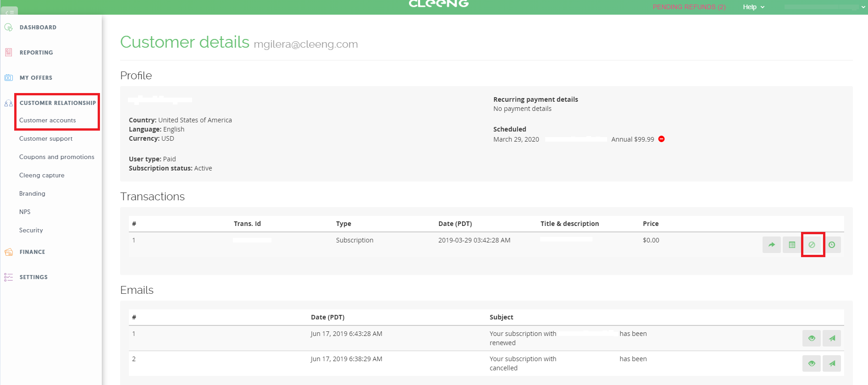Screen dimensions: 868x385
Task: Open Customer Relationship section
Action: tap(58, 103)
